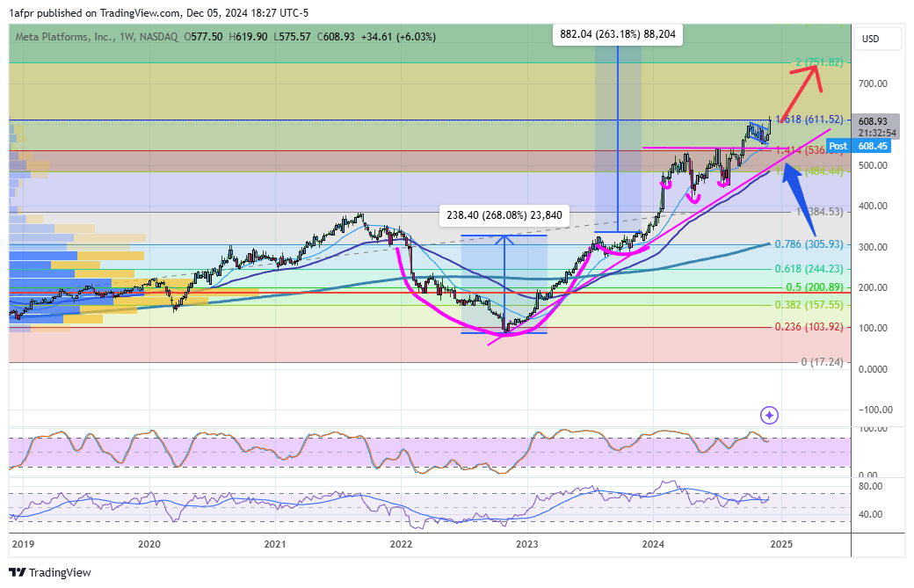Click the Fibonacci level 0.236 (103.92) label

809,327
